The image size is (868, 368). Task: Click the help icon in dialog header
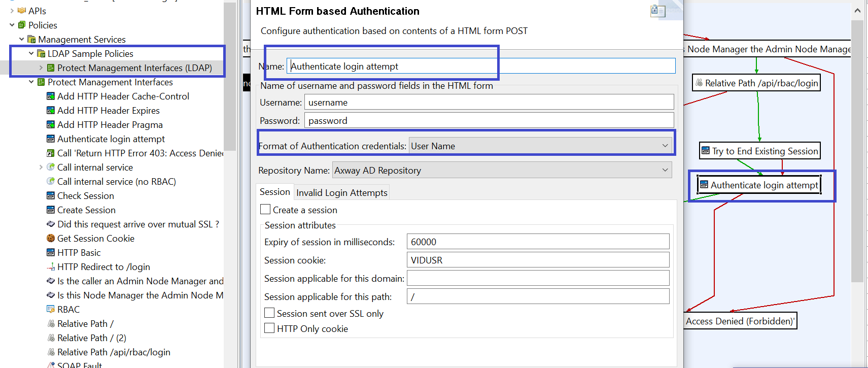pos(657,11)
